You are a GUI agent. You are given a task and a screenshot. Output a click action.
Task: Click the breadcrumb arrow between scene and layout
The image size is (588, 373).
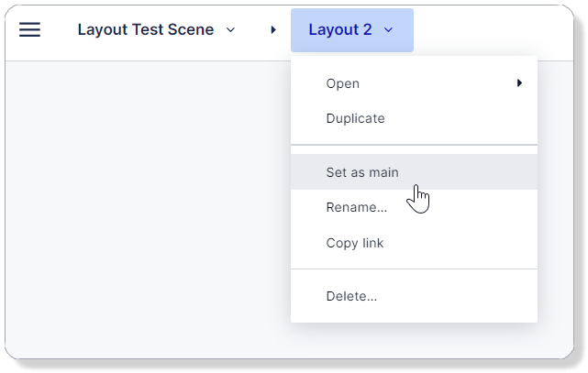point(273,30)
